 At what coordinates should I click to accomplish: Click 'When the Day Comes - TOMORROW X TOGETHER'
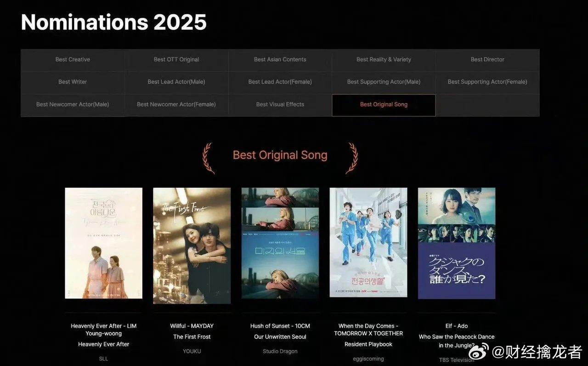(x=368, y=330)
